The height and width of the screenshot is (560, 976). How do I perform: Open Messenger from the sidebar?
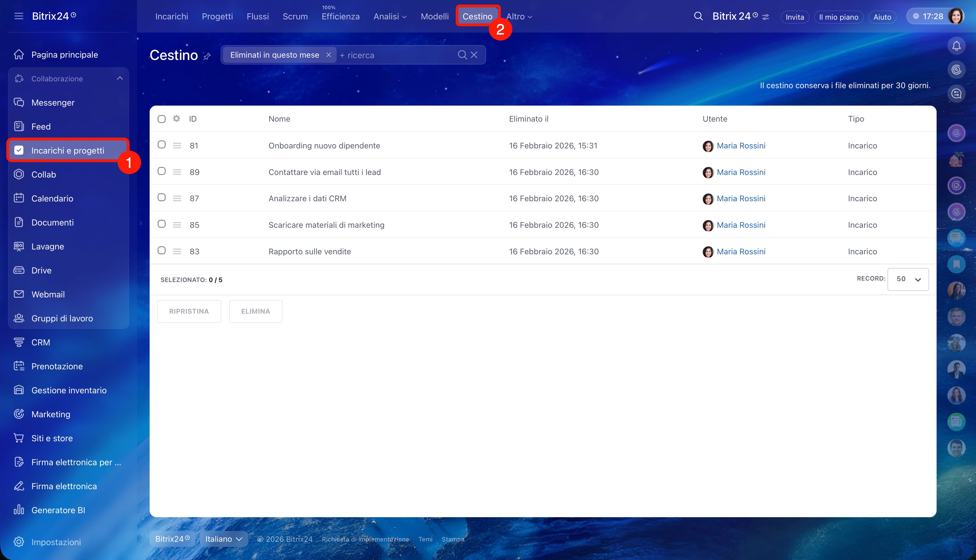click(x=53, y=103)
